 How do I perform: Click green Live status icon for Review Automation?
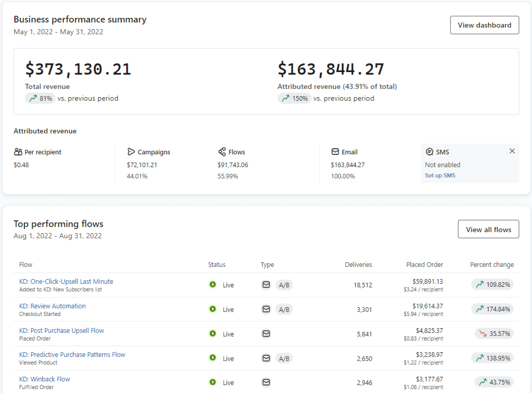[x=213, y=309]
